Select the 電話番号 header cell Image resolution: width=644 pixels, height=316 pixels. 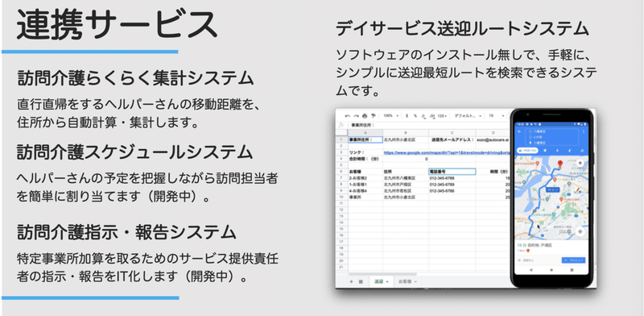click(452, 172)
